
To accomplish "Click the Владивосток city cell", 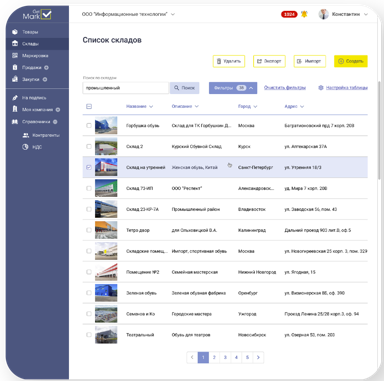I will (252, 209).
